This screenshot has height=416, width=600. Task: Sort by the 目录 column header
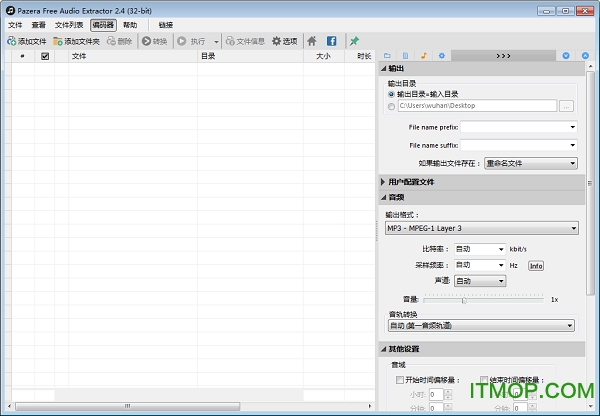point(250,56)
